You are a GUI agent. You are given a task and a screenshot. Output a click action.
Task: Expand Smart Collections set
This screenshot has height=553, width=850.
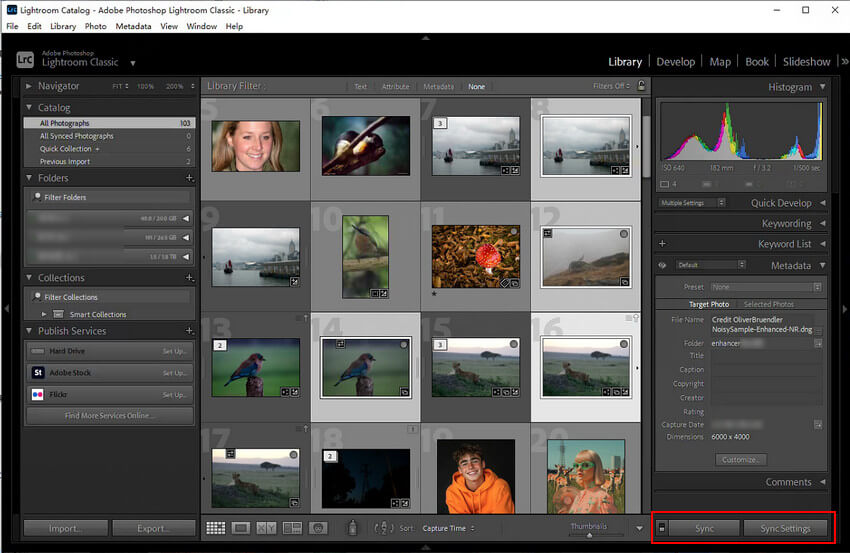(x=44, y=314)
